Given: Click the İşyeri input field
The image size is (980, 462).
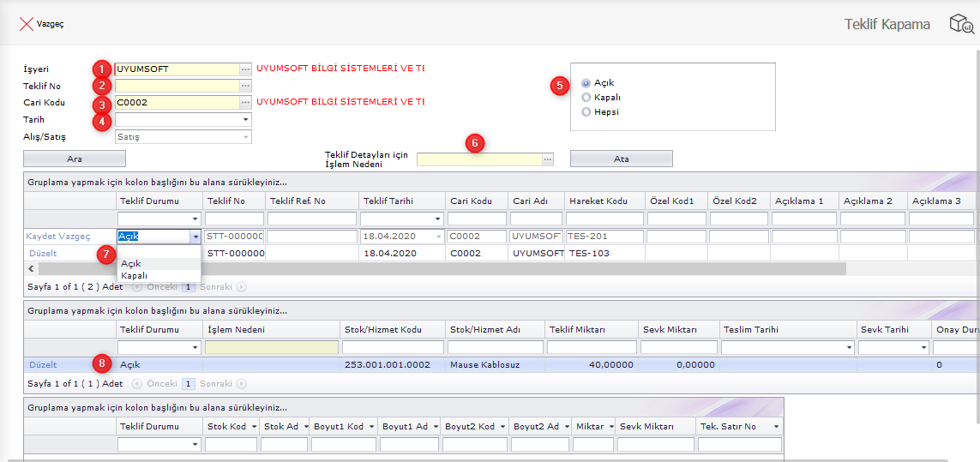Looking at the screenshot, I should pyautogui.click(x=177, y=69).
